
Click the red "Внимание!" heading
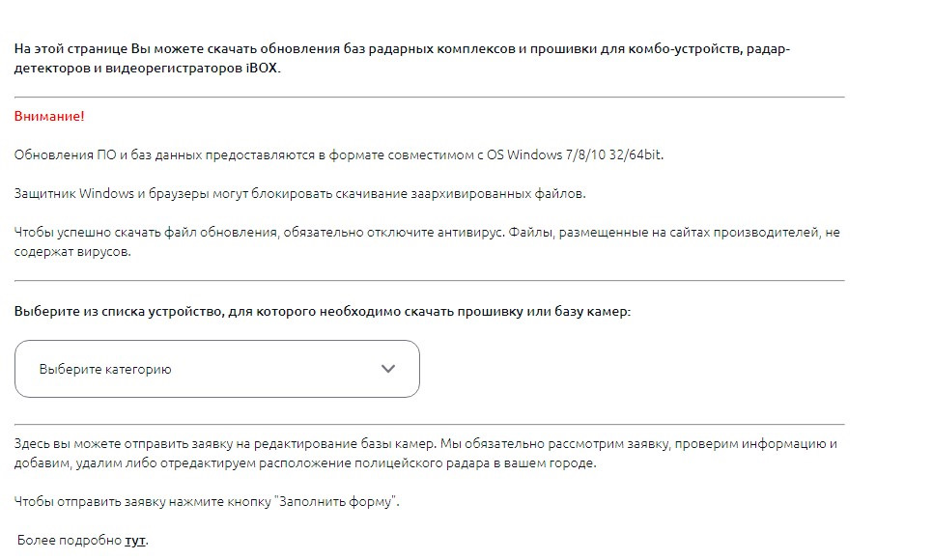coord(49,117)
